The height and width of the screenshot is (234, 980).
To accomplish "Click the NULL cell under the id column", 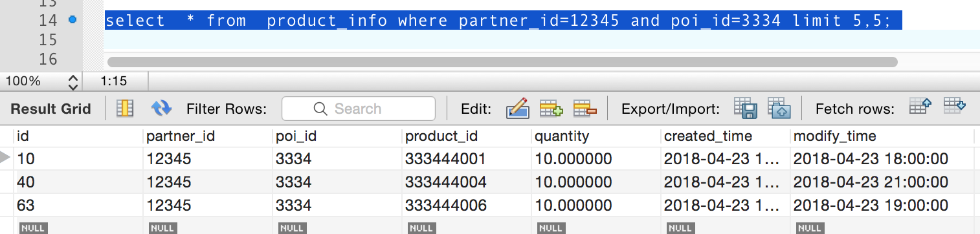I will pyautogui.click(x=33, y=228).
